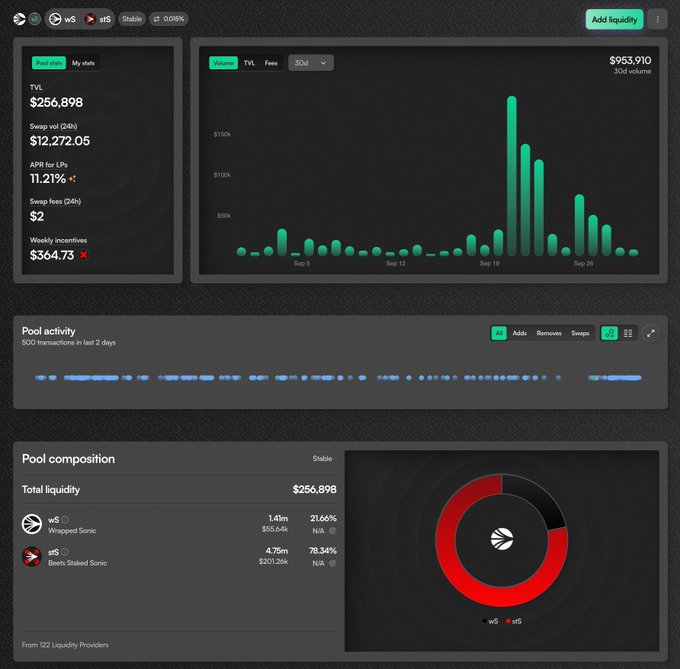Image resolution: width=680 pixels, height=669 pixels.
Task: Click the stS legend red dot
Action: [508, 621]
